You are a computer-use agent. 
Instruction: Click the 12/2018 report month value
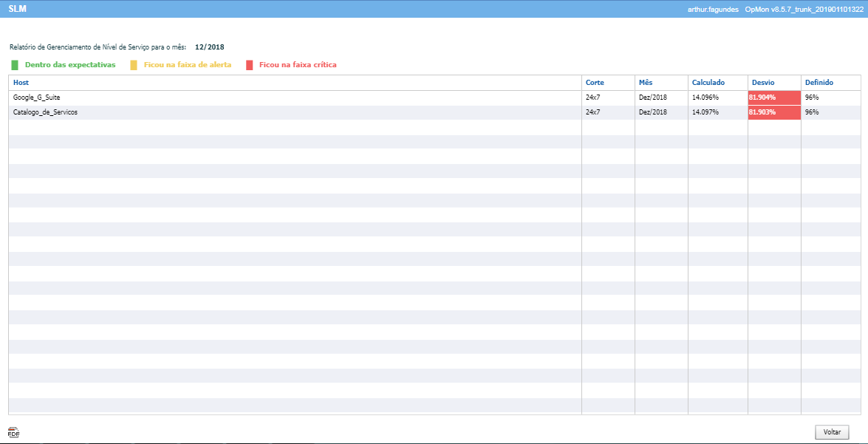click(210, 47)
